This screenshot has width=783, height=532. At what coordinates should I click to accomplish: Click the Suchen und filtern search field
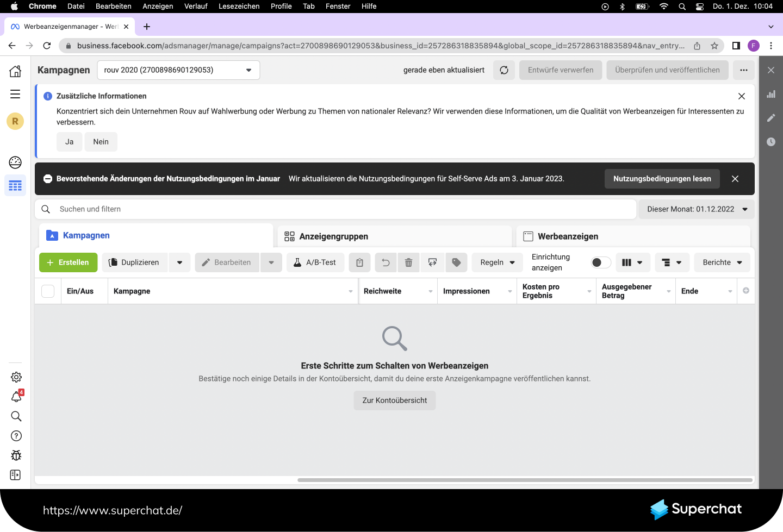point(337,209)
